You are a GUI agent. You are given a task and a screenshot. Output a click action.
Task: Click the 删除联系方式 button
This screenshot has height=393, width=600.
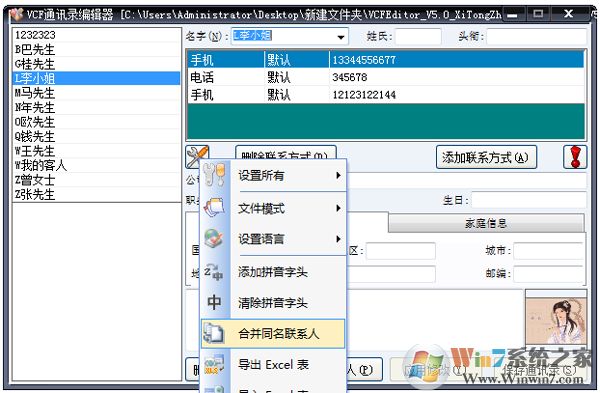click(285, 152)
